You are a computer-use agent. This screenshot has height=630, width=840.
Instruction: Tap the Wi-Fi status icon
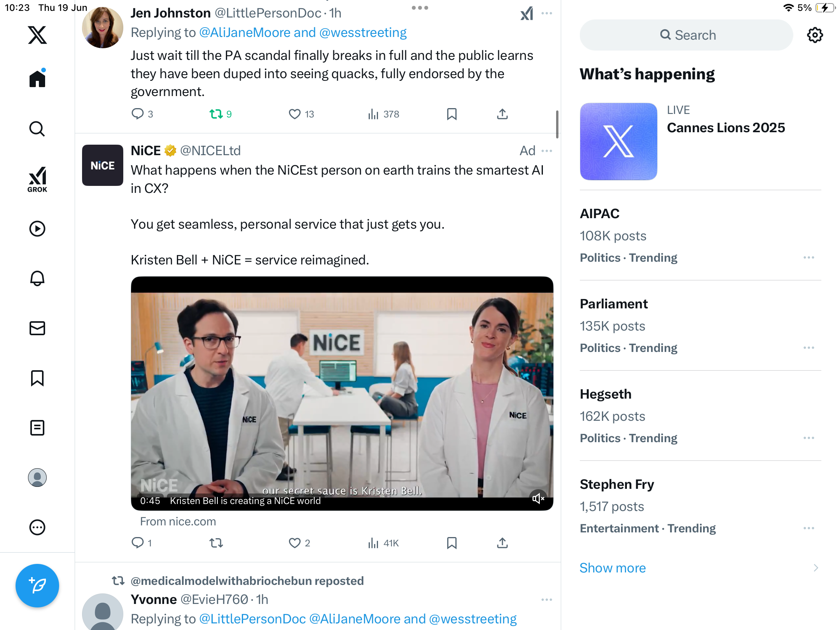pos(788,8)
